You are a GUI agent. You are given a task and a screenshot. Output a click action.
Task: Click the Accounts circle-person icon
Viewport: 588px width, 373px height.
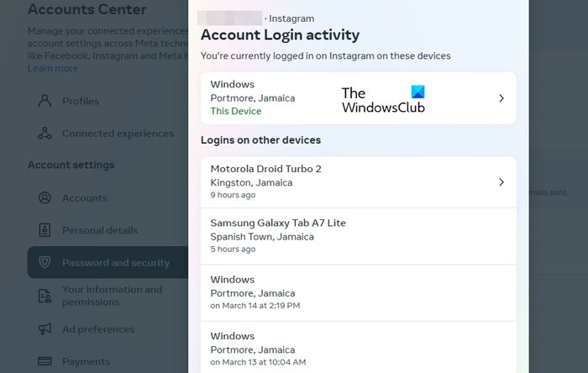45,198
